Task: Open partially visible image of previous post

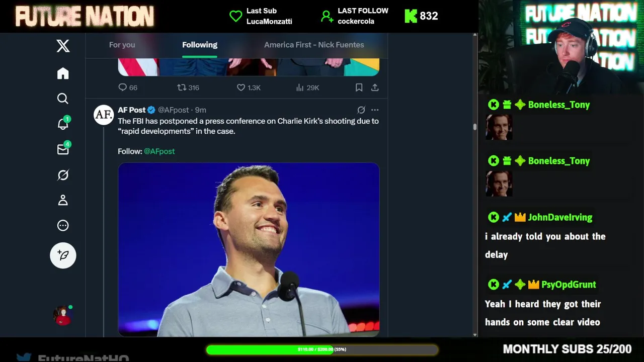Action: point(249,67)
